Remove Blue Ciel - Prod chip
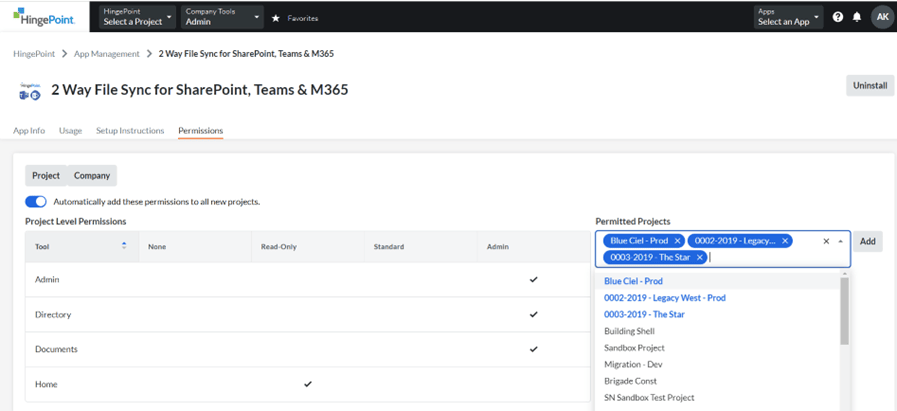The width and height of the screenshot is (897, 411). pos(678,241)
